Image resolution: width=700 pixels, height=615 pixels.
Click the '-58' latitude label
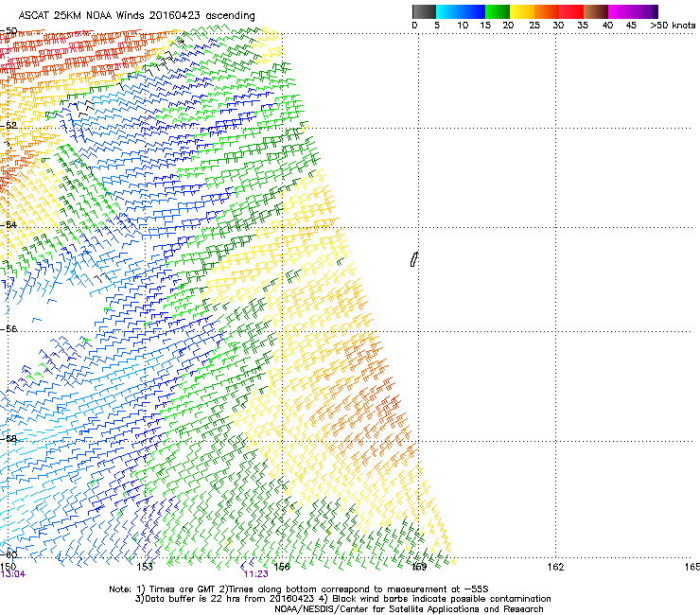click(x=9, y=439)
